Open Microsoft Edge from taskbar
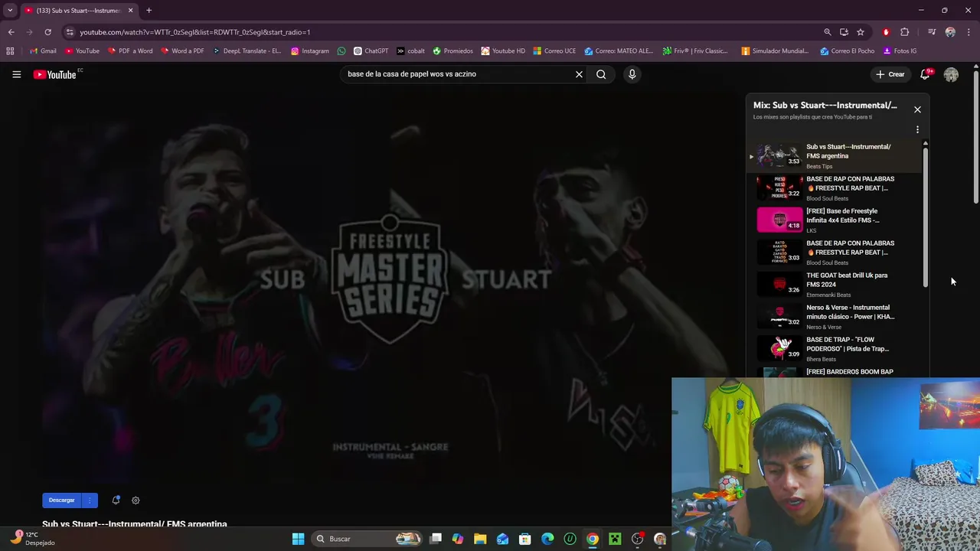The width and height of the screenshot is (980, 551). 547,539
